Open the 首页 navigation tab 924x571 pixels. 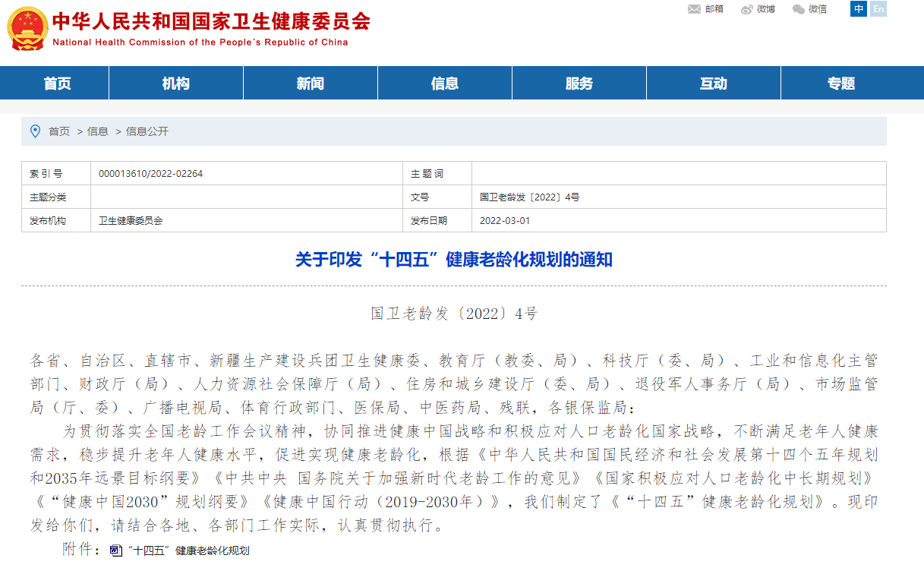pos(57,84)
